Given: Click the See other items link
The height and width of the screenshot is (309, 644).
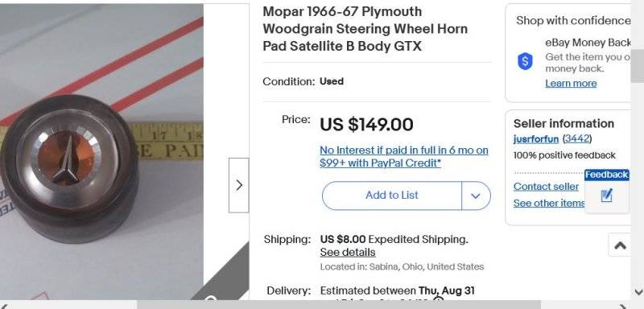Looking at the screenshot, I should 549,203.
